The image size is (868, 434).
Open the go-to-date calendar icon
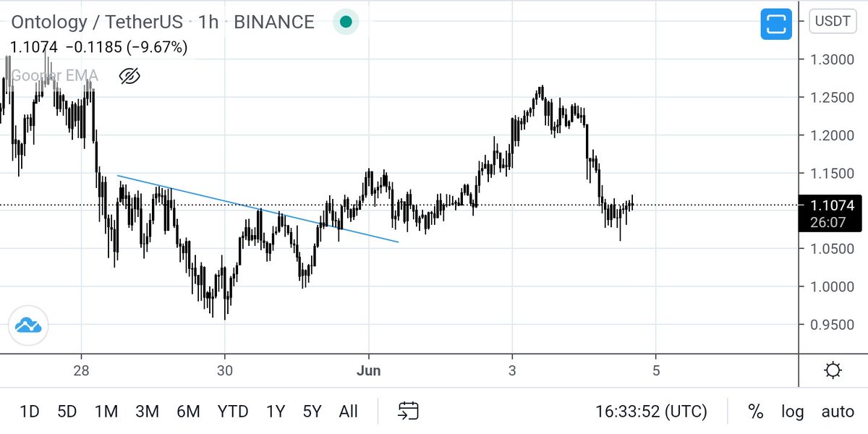tap(407, 411)
